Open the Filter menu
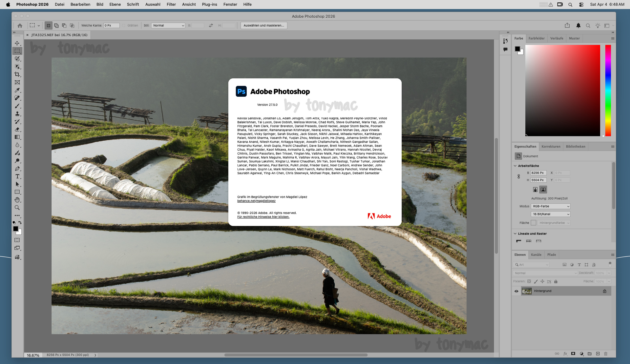Screen dimensions: 630x364 point(171,4)
